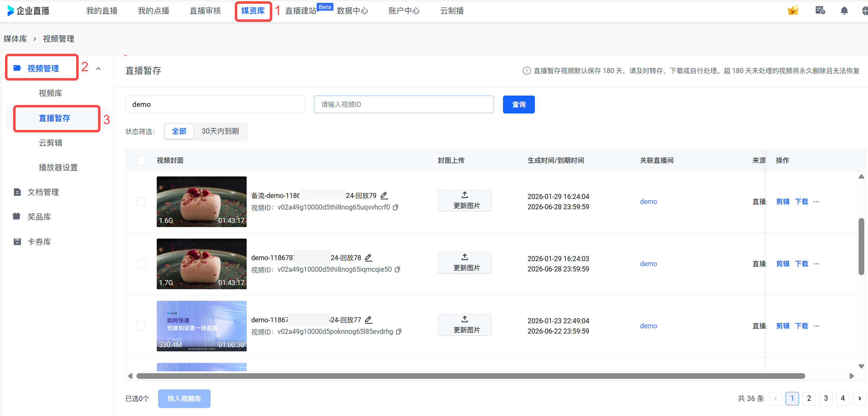Select 云剪辑 in sidebar
Screen dimensions: 868x416
tap(51, 143)
